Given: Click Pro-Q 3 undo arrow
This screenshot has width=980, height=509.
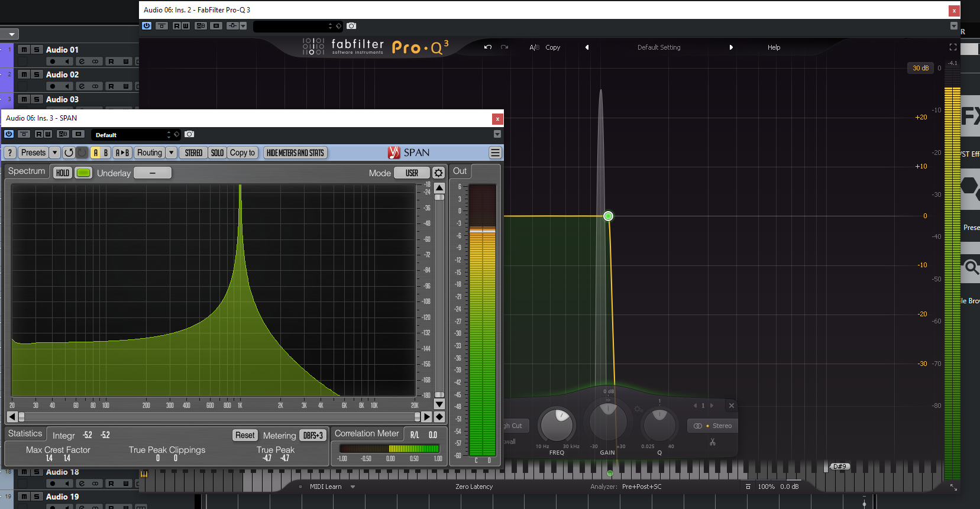Looking at the screenshot, I should point(488,47).
